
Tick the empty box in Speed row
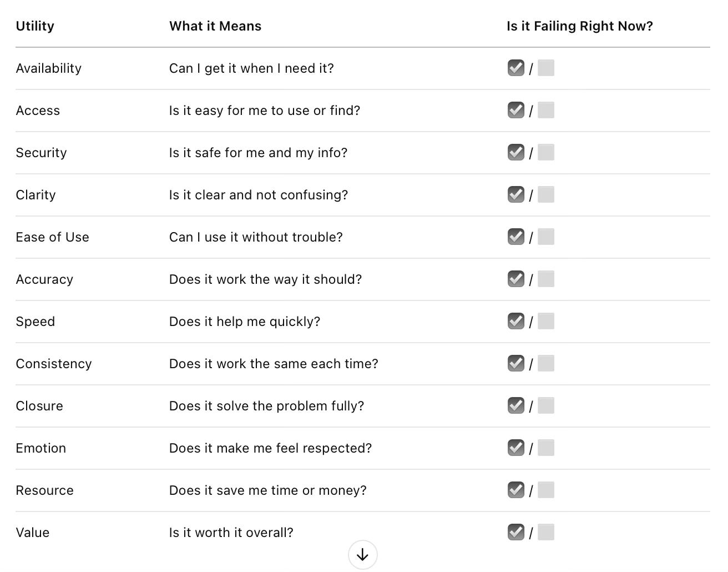[546, 321]
